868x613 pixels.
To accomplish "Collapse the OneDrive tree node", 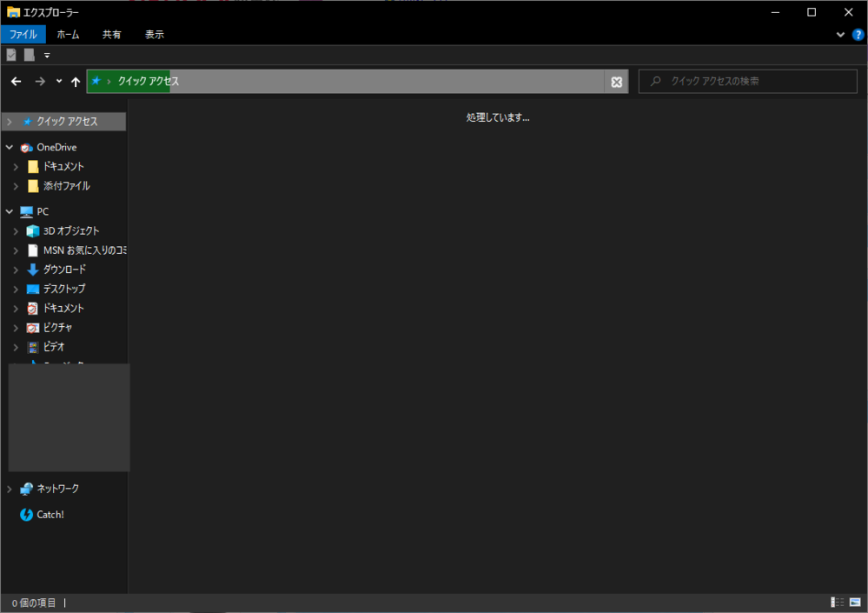I will click(10, 148).
